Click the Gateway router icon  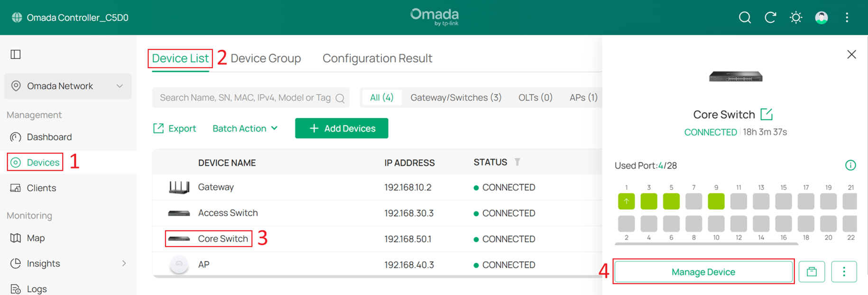(x=179, y=187)
